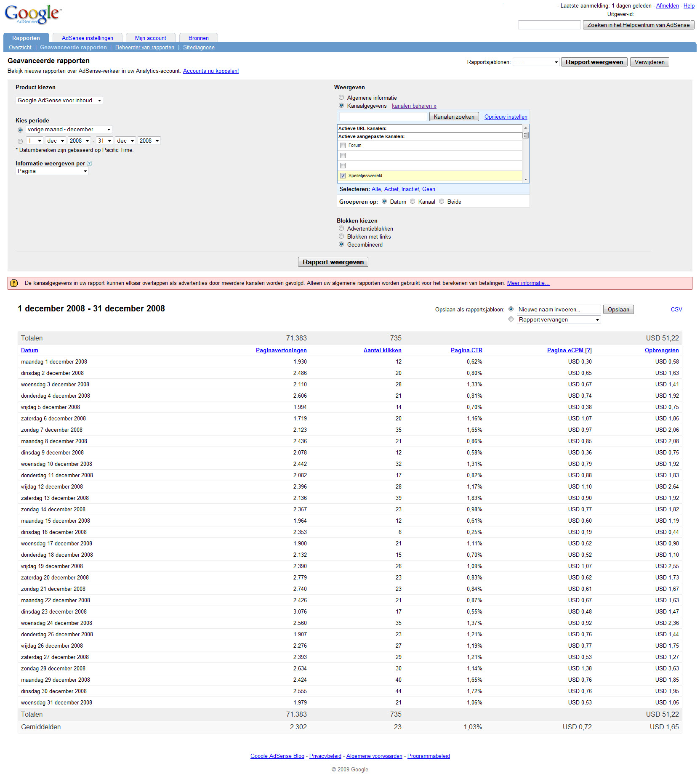Select Geen channels link
Viewport: 700px width, 776px height.
tap(429, 189)
